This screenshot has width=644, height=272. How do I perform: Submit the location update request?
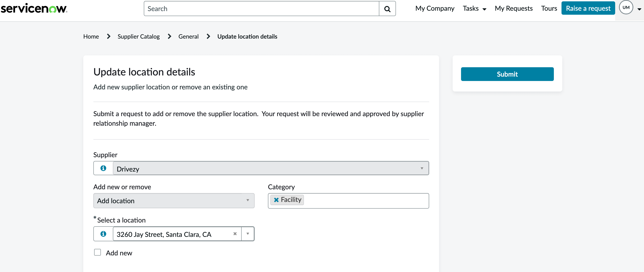point(507,74)
